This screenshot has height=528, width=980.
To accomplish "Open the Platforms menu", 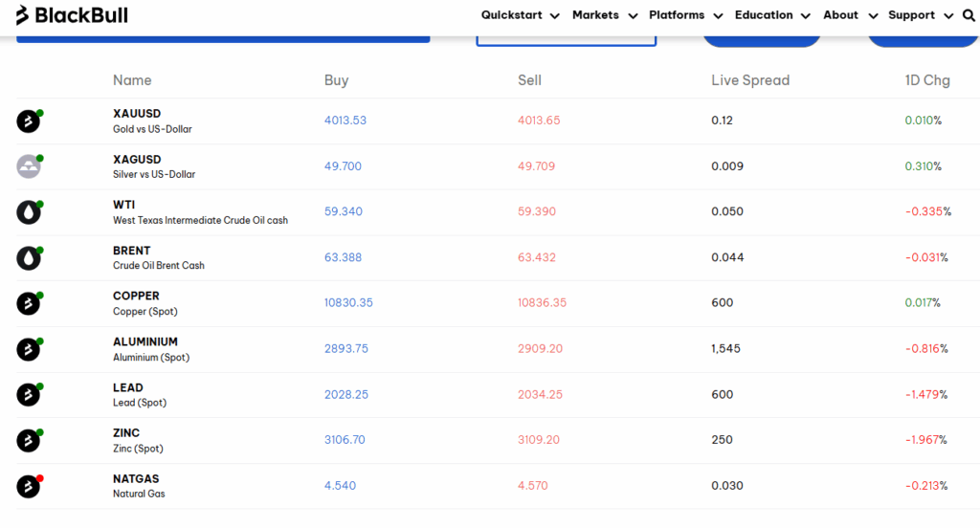I will [x=677, y=15].
